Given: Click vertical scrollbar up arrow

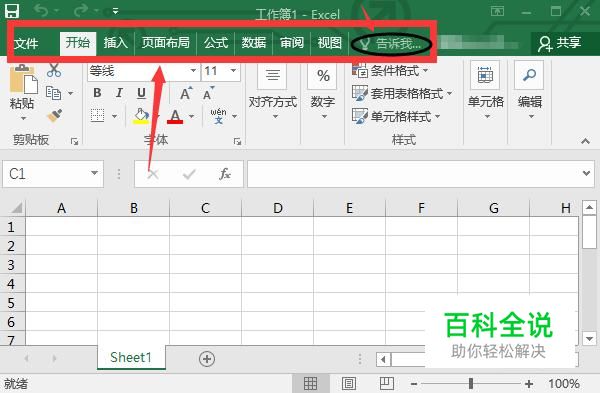Looking at the screenshot, I should coord(589,208).
